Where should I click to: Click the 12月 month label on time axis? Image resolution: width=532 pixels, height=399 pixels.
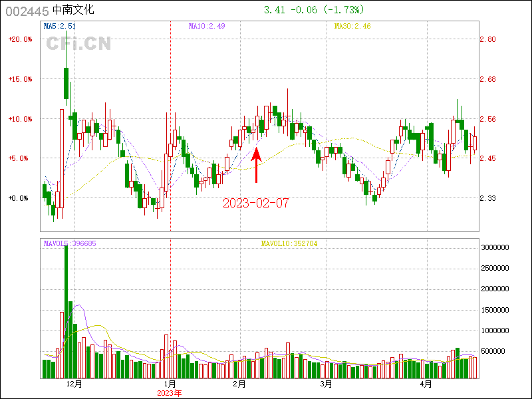[73, 384]
